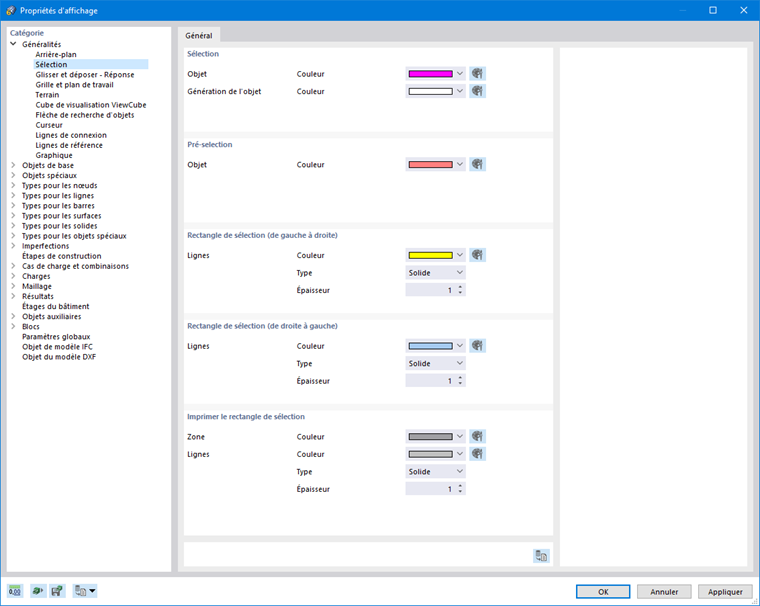
Task: Click the green arrow icon in bottom toolbar
Action: pyautogui.click(x=37, y=591)
